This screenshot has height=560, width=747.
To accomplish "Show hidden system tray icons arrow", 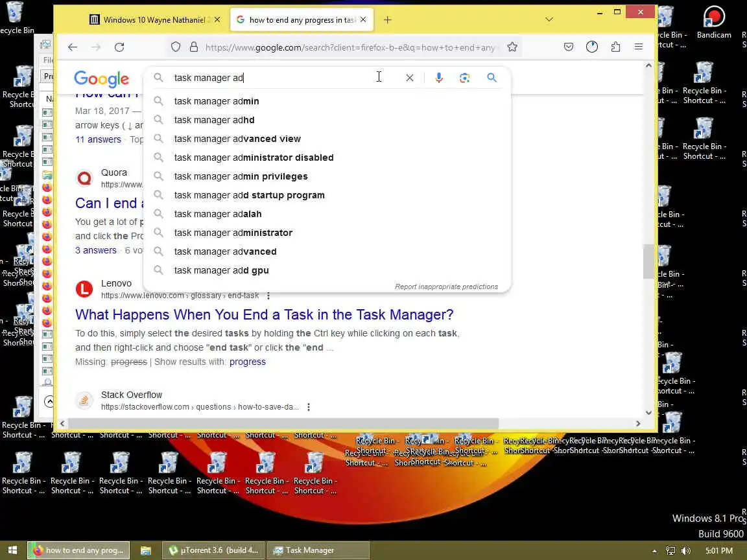I will [x=654, y=551].
